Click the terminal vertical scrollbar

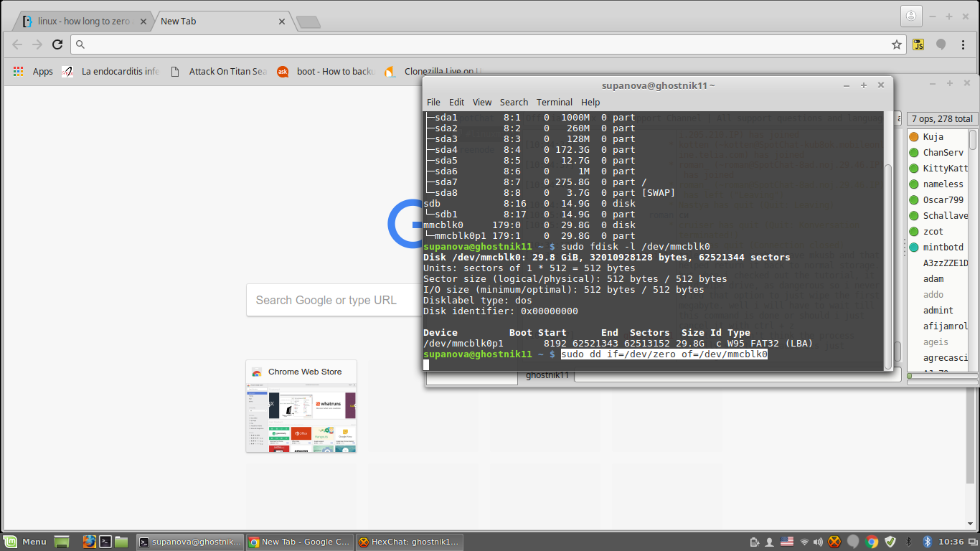pyautogui.click(x=888, y=265)
